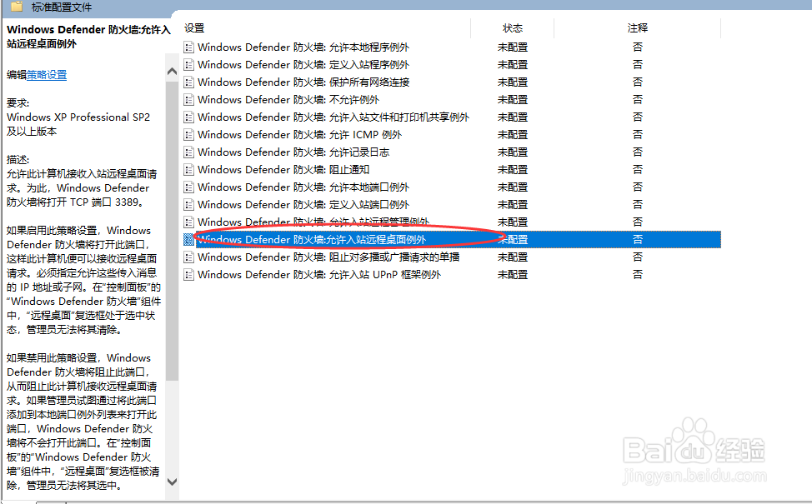Select highlighted policy 允许入站远程桌面例外

[312, 240]
